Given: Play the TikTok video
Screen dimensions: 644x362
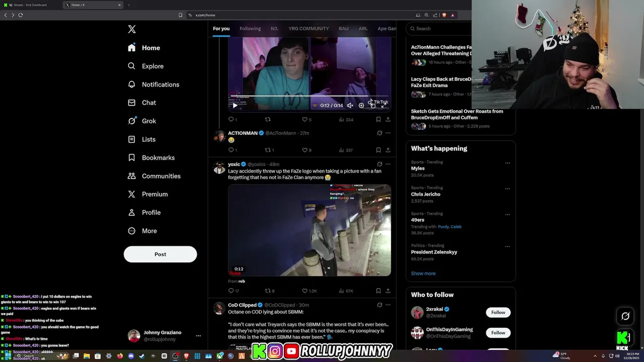Looking at the screenshot, I should [234, 106].
